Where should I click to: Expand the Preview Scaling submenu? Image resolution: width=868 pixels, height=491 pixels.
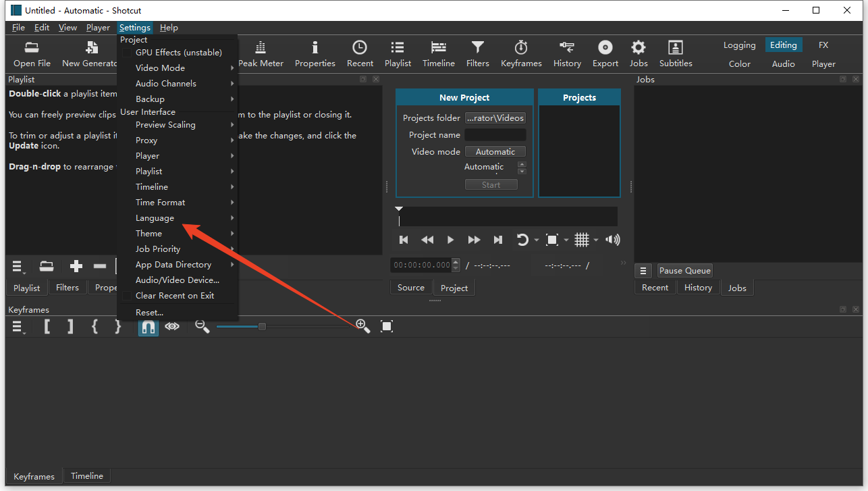point(178,124)
